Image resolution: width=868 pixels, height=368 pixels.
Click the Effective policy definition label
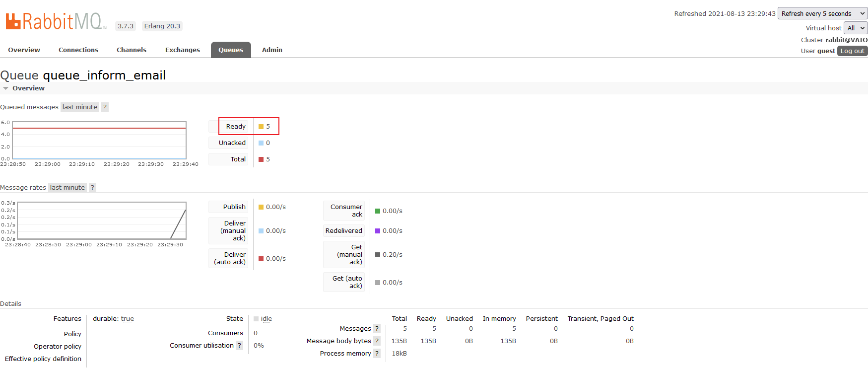coord(43,359)
